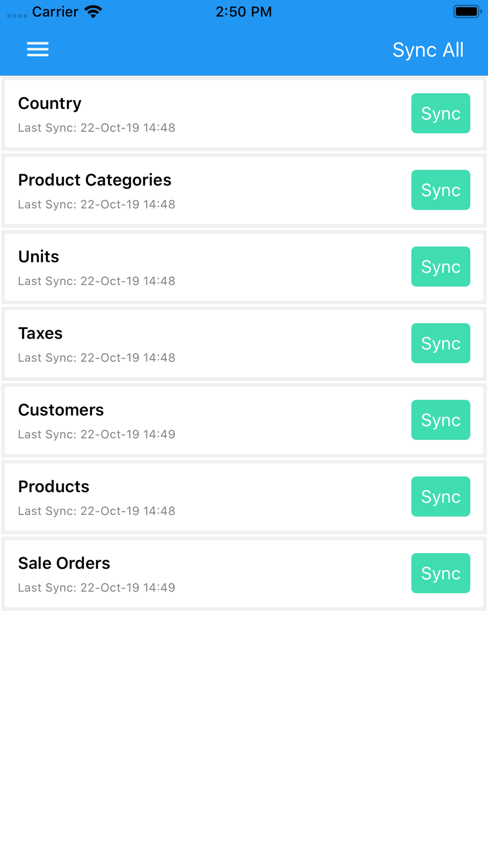488x868 pixels.
Task: Tap the Customers last sync timestamp
Action: (x=97, y=434)
